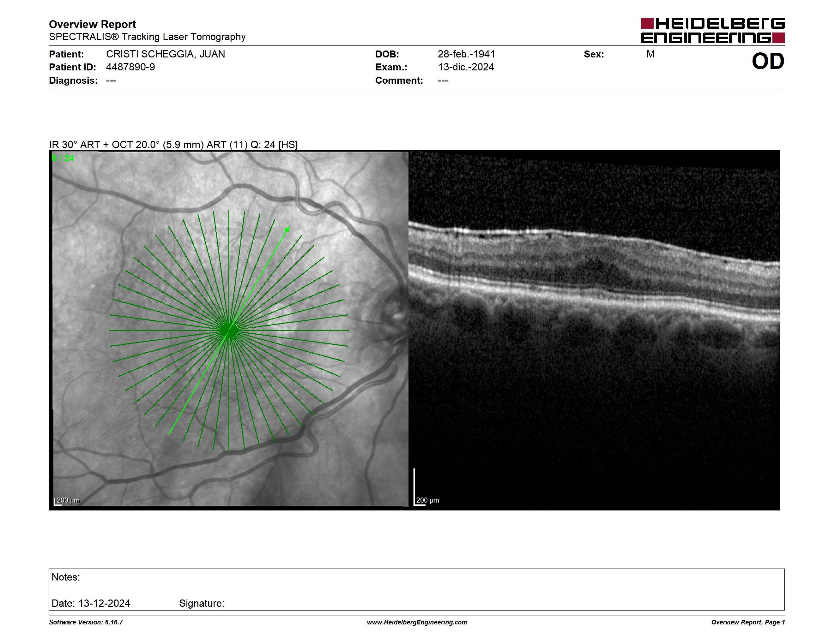
Task: Select patient name 'CRISTI SCHEGGIA, JUAN'
Action: [x=165, y=54]
